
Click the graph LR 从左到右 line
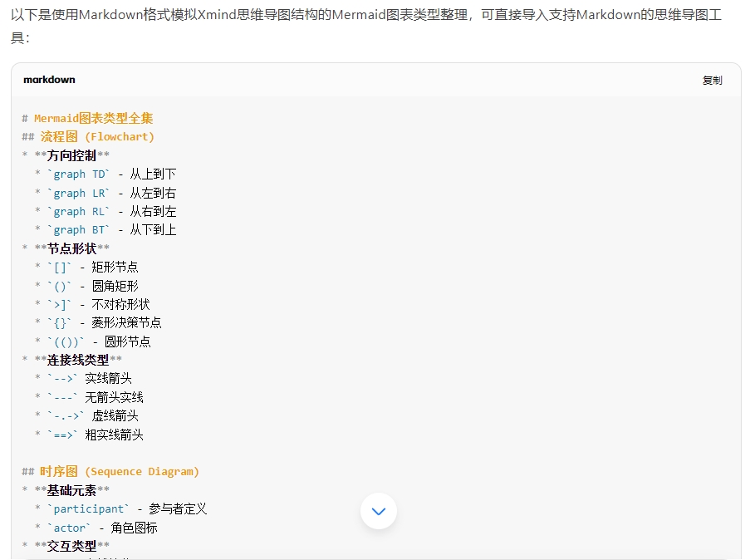tap(106, 193)
